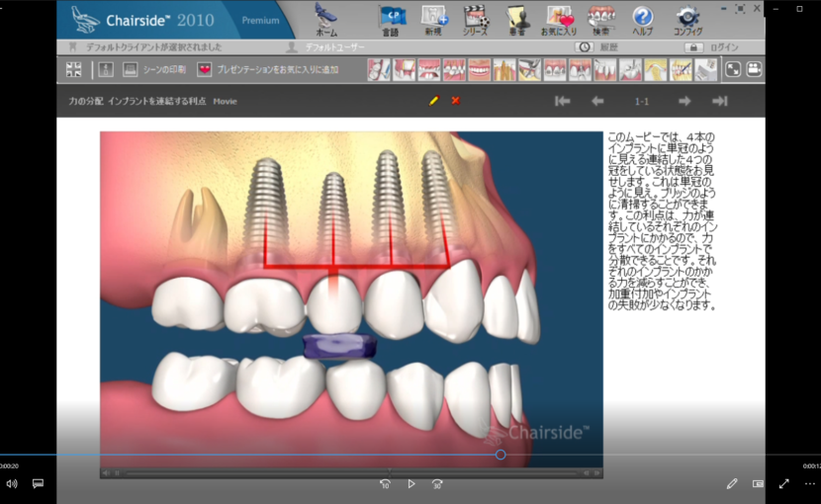The image size is (821, 504).
Task: Open more options ellipsis in video player
Action: tap(809, 484)
